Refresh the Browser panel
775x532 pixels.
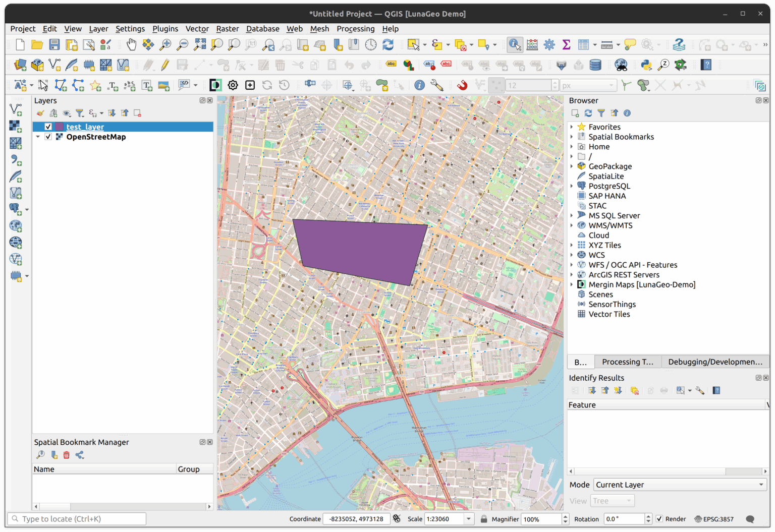(x=588, y=113)
